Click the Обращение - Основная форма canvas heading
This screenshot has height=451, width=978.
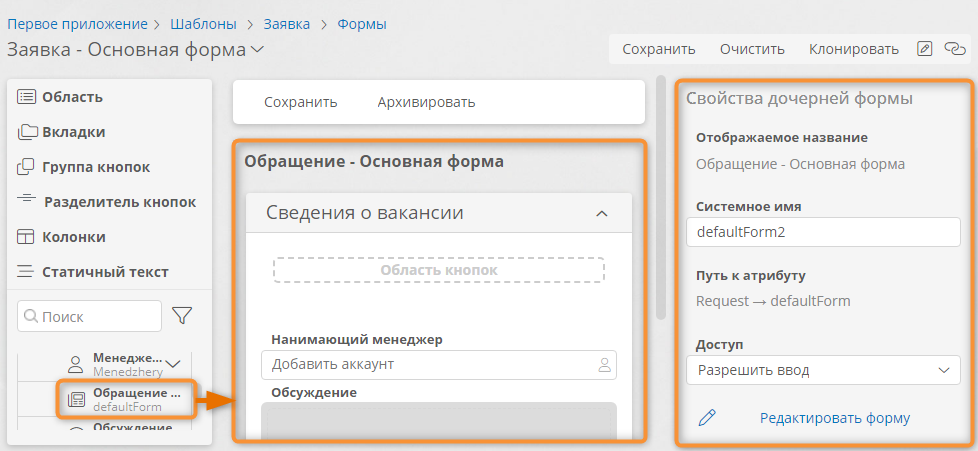(374, 162)
